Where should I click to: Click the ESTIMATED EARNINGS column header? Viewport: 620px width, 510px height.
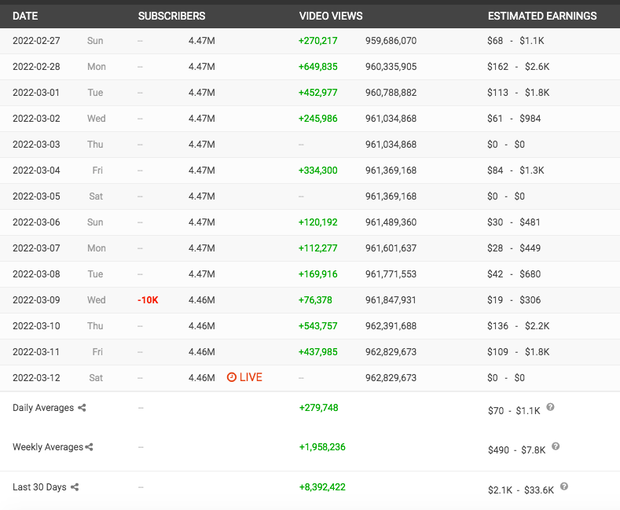point(542,16)
